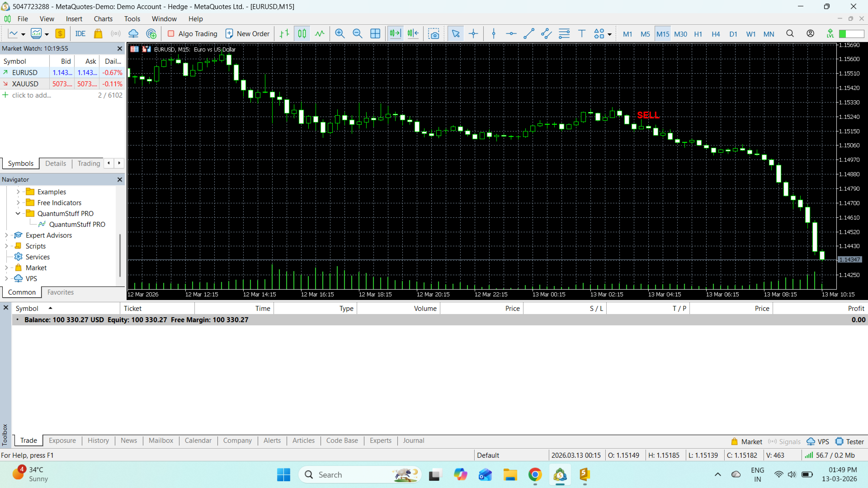Click the text label drawing tool
The height and width of the screenshot is (488, 868).
[x=582, y=34]
